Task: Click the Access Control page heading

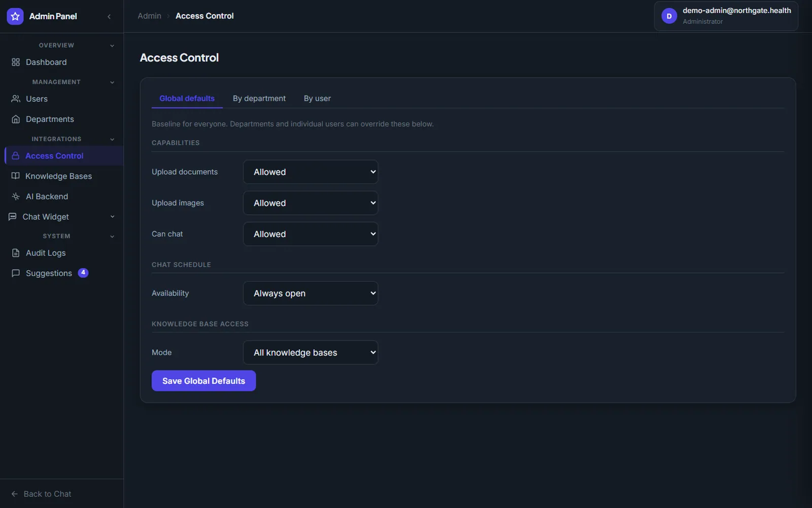Action: coord(179,58)
